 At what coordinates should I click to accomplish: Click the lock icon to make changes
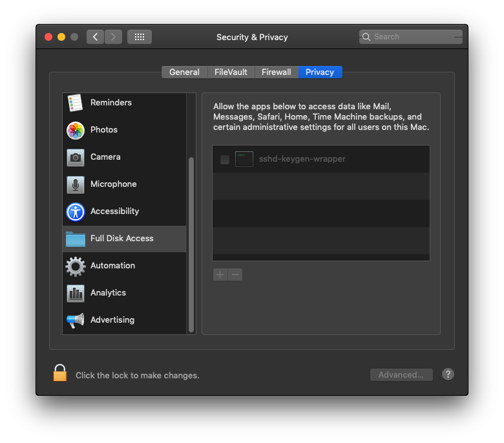(60, 373)
